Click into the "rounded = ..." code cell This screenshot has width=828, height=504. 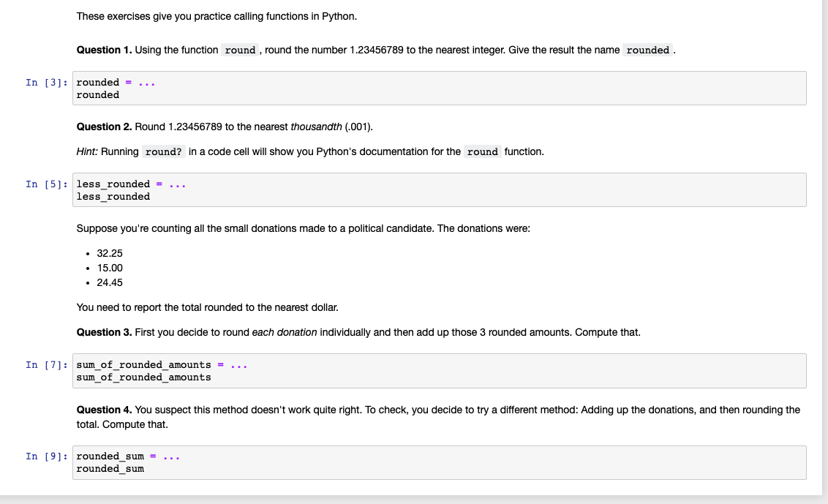[x=439, y=89]
